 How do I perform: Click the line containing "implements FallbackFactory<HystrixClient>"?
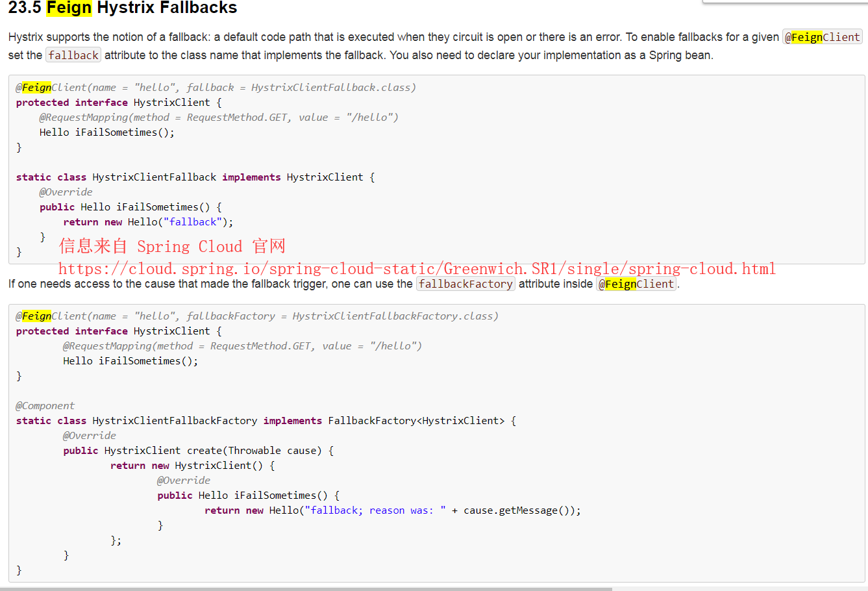266,421
